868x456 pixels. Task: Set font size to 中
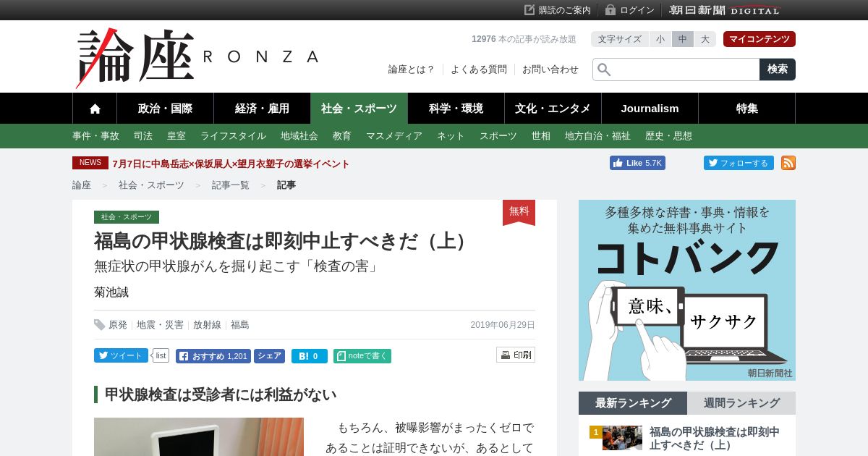[683, 39]
